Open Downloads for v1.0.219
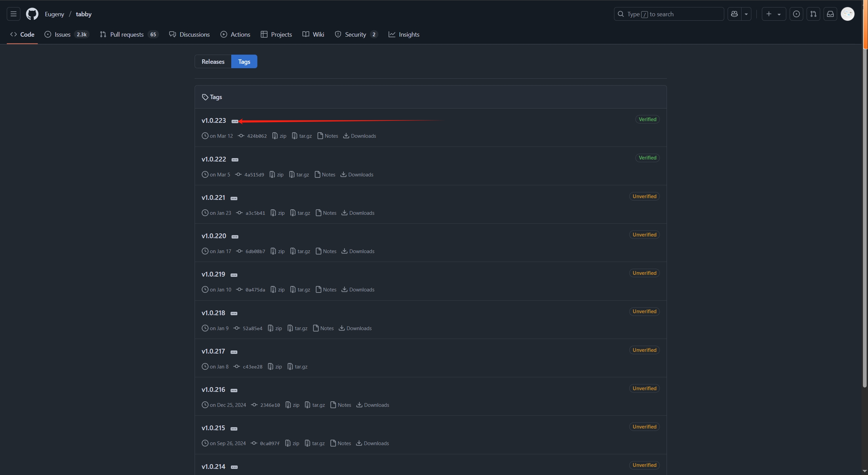Viewport: 868px width, 475px height. coord(358,290)
